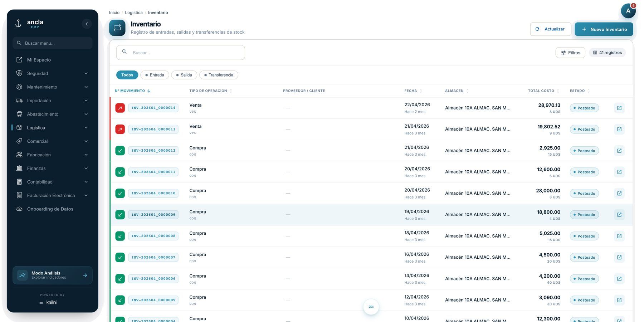Click the Fabricación factory icon
Viewport: 644px width, 322px height.
coord(19,155)
